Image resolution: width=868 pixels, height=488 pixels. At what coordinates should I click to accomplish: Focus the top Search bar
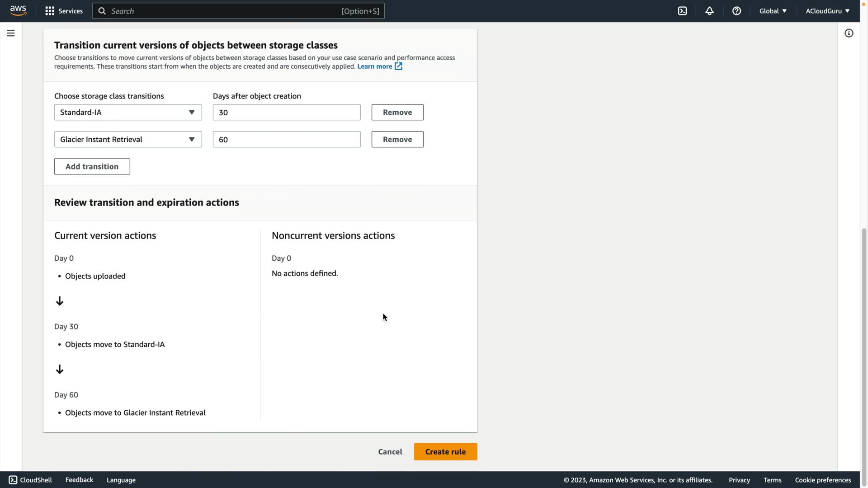[238, 11]
